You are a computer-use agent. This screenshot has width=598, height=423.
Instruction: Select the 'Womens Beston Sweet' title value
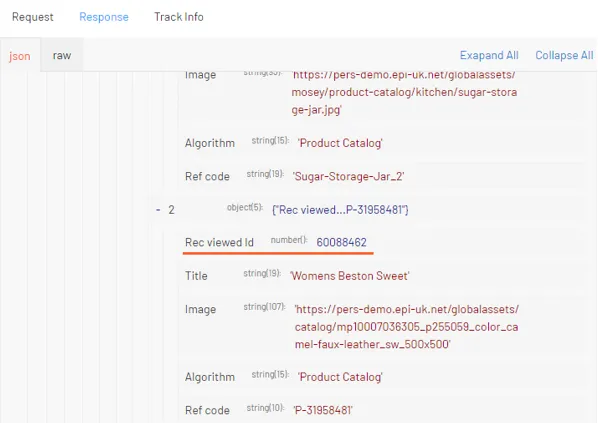pyautogui.click(x=350, y=276)
